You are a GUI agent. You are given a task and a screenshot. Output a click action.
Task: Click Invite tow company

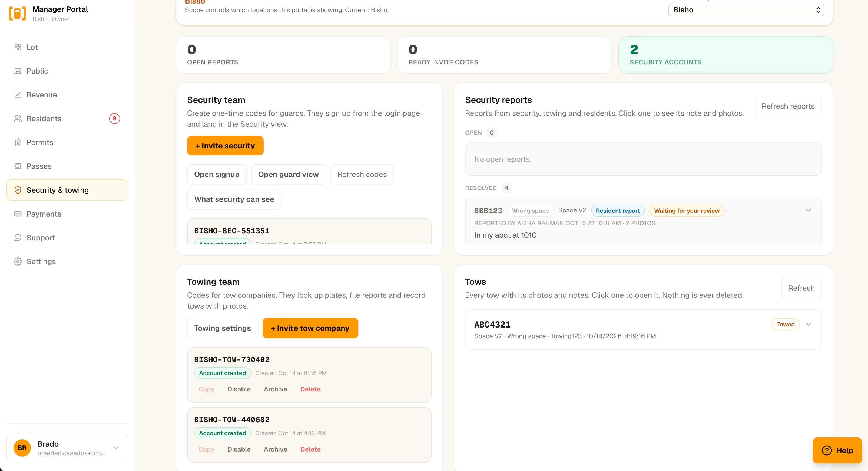pyautogui.click(x=310, y=328)
